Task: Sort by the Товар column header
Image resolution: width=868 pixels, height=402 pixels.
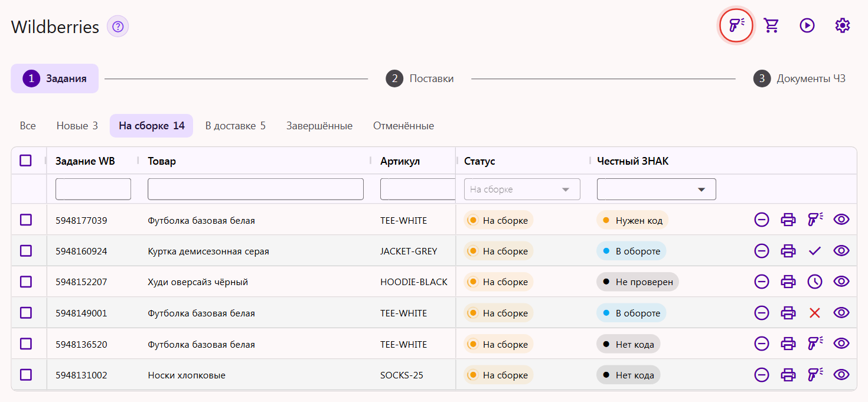Action: tap(162, 161)
